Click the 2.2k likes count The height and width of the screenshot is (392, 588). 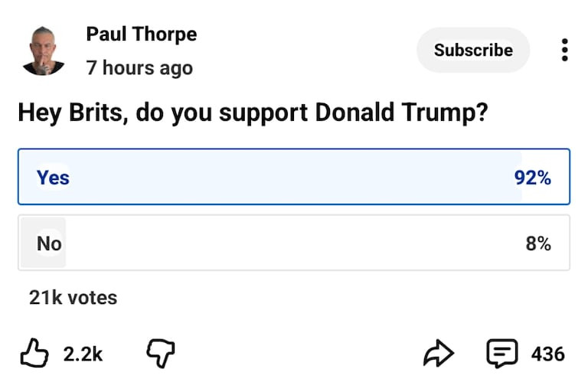click(83, 354)
